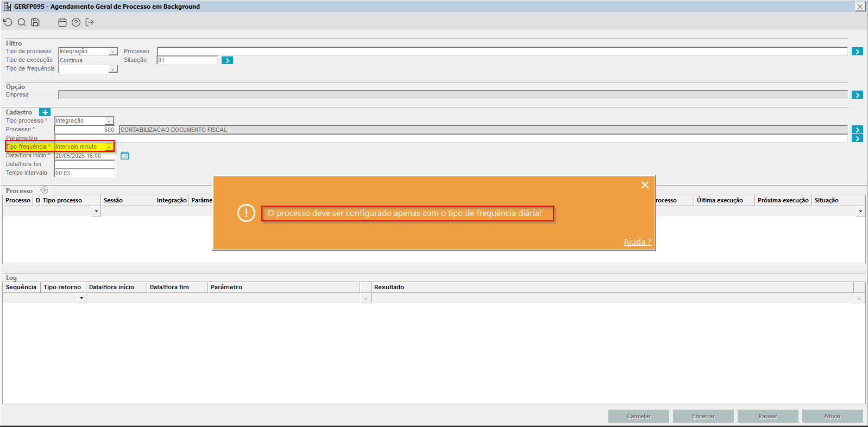This screenshot has width=868, height=427.
Task: Click the Cadastro Parâmetro input field
Action: coord(451,138)
